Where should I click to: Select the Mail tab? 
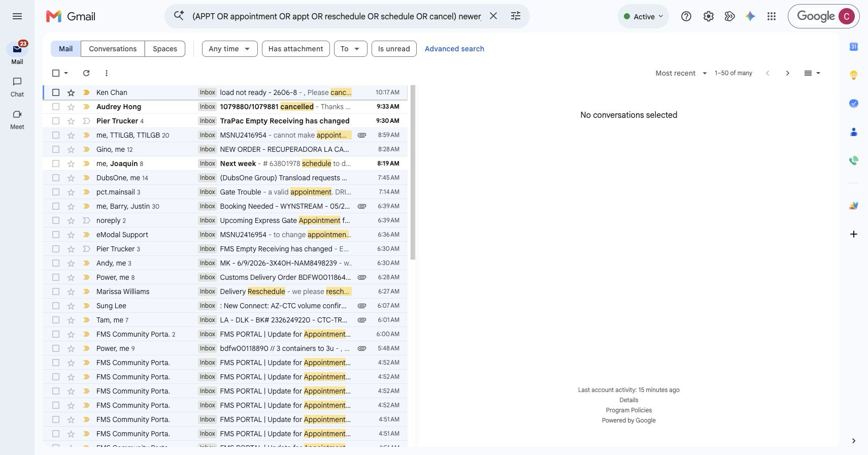pos(65,49)
